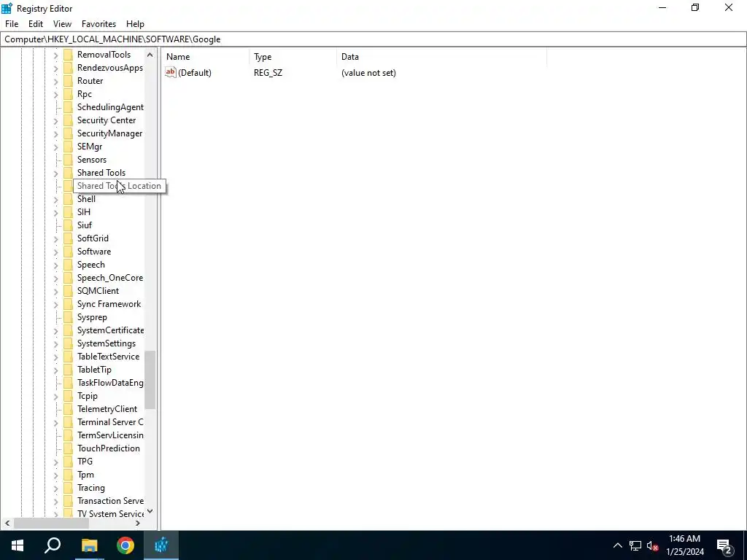
Task: Open the Favorites menu
Action: (x=98, y=24)
